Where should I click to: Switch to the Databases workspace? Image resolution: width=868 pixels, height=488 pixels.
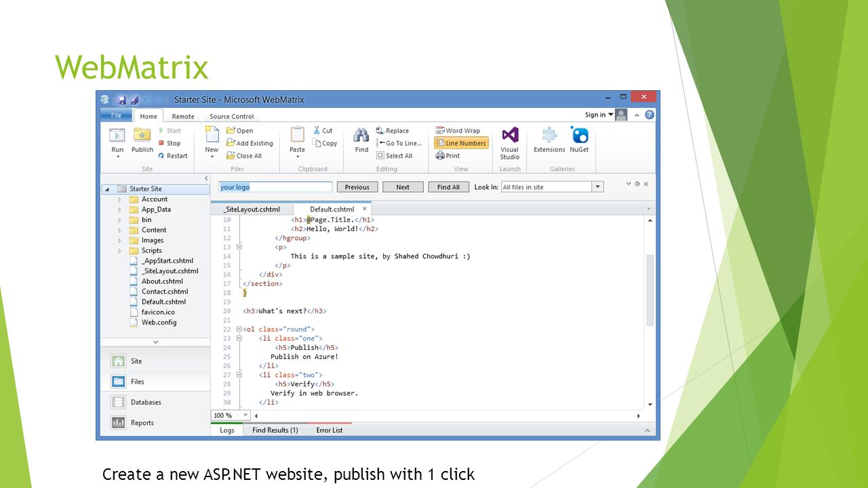[x=155, y=402]
